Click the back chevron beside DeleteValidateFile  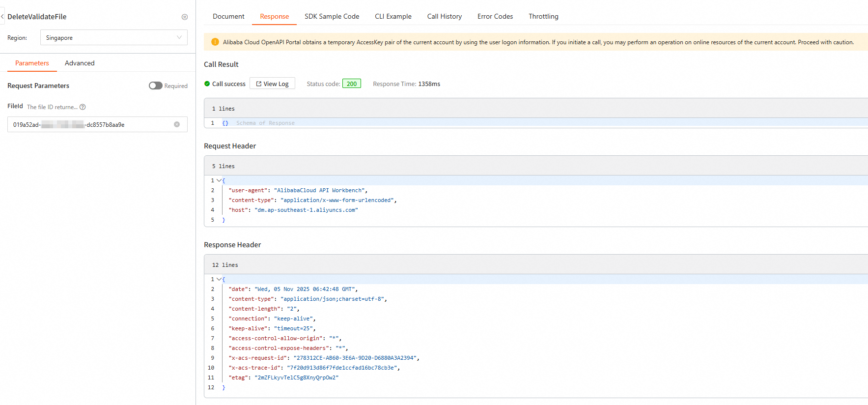[2, 17]
